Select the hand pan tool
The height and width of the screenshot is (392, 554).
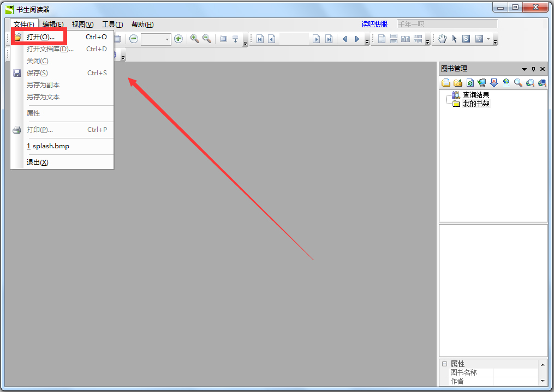coord(442,39)
